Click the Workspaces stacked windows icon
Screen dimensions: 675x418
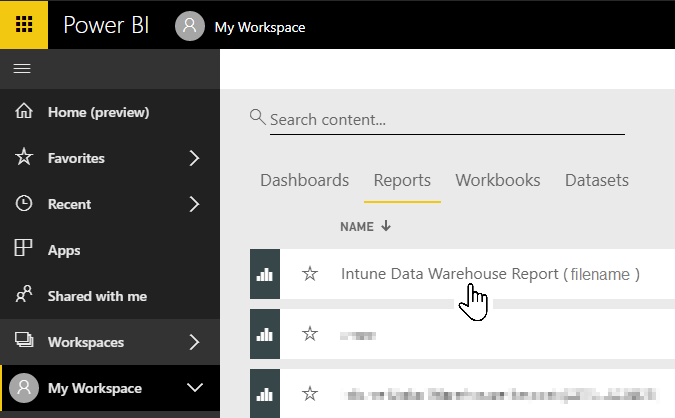[x=24, y=340]
